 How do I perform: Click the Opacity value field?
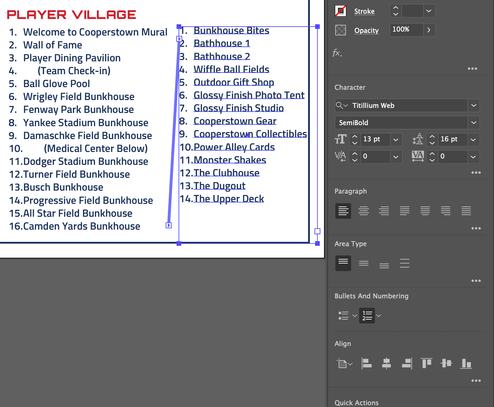(406, 30)
